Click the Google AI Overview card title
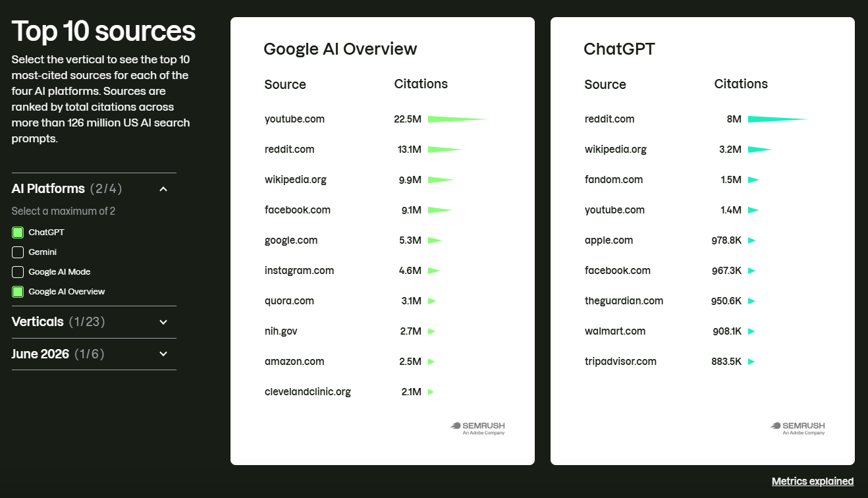The height and width of the screenshot is (498, 868). coord(340,49)
